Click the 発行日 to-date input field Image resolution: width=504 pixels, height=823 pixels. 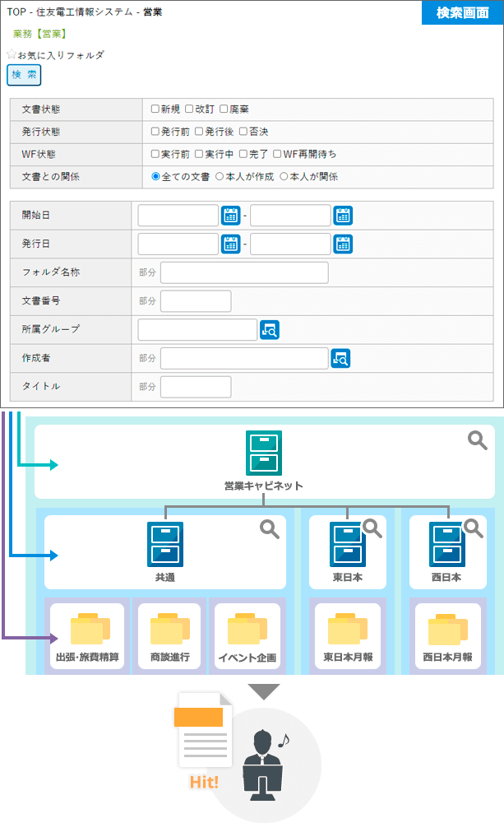tap(290, 244)
